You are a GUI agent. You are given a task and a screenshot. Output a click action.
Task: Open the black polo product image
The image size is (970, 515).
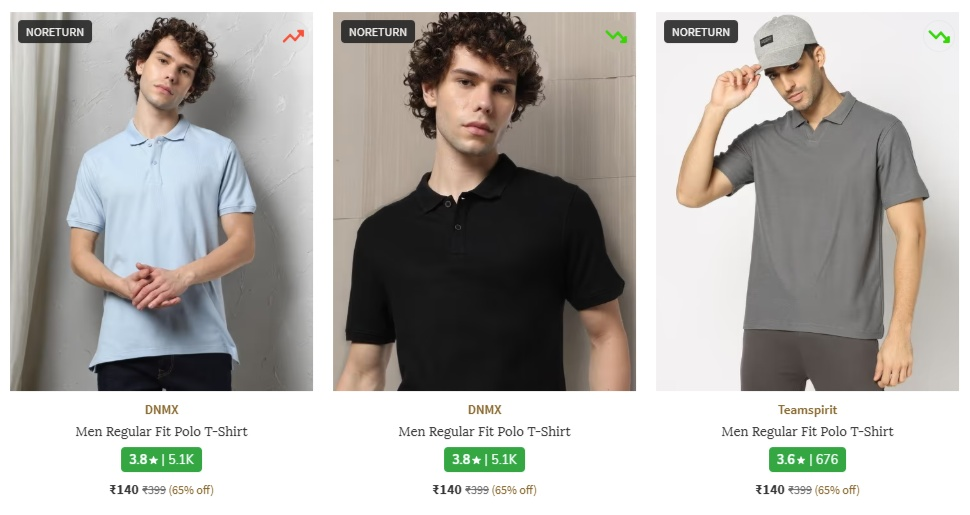[x=484, y=220]
